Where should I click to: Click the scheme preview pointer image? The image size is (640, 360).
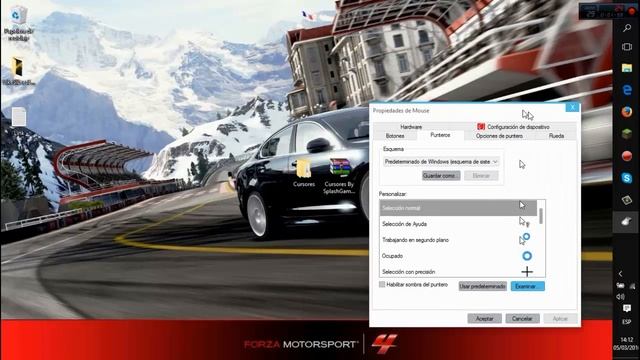(x=522, y=164)
